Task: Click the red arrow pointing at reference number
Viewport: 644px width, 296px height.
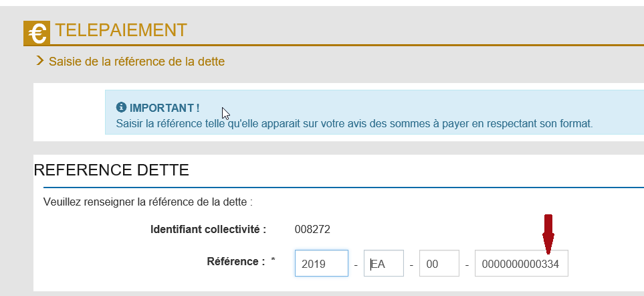Action: [548, 234]
